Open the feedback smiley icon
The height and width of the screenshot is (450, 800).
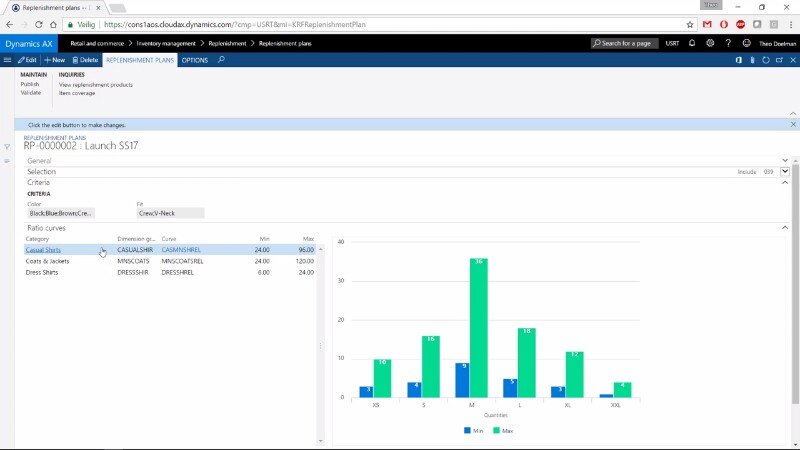coord(746,44)
